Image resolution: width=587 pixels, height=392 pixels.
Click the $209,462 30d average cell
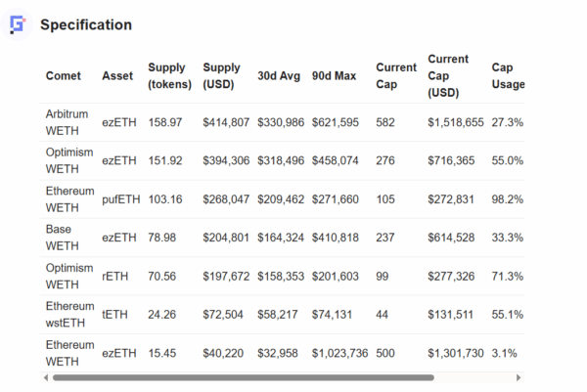point(281,199)
